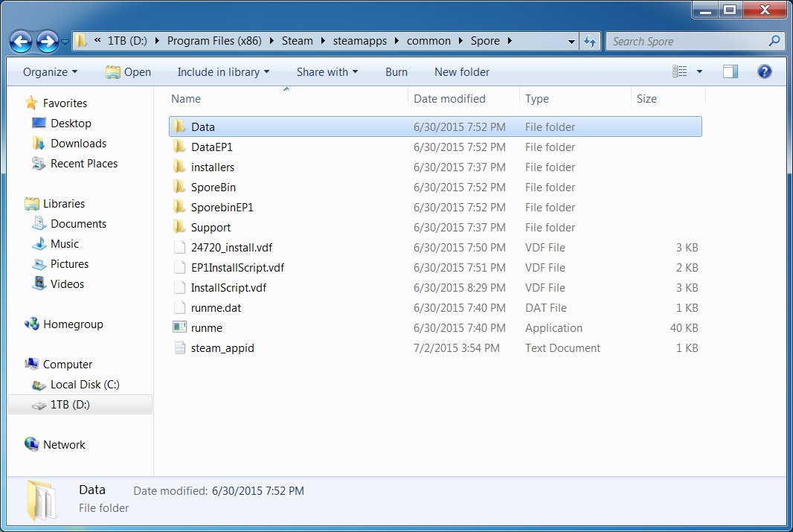The image size is (793, 532).
Task: Click Burn in the toolbar
Action: 396,72
